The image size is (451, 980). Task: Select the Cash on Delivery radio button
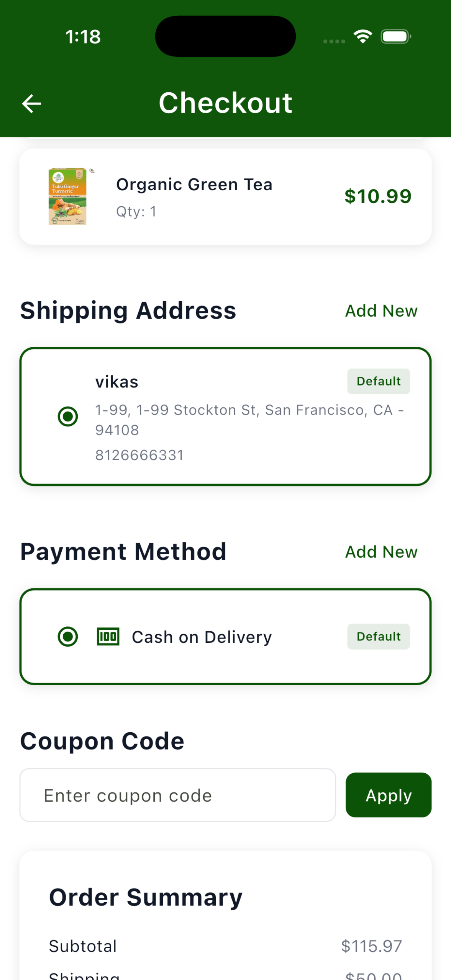(x=68, y=637)
